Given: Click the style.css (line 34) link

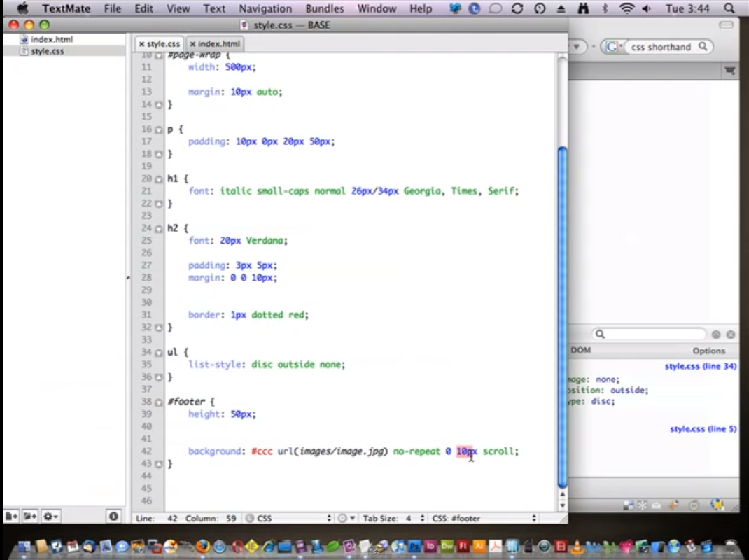Looking at the screenshot, I should pos(700,366).
